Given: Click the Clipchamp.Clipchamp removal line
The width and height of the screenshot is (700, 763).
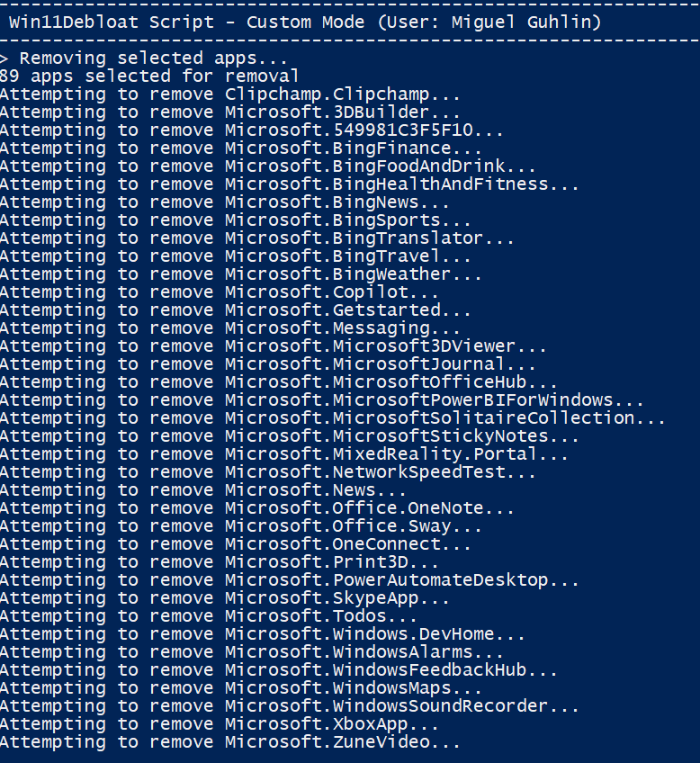Looking at the screenshot, I should [x=230, y=94].
